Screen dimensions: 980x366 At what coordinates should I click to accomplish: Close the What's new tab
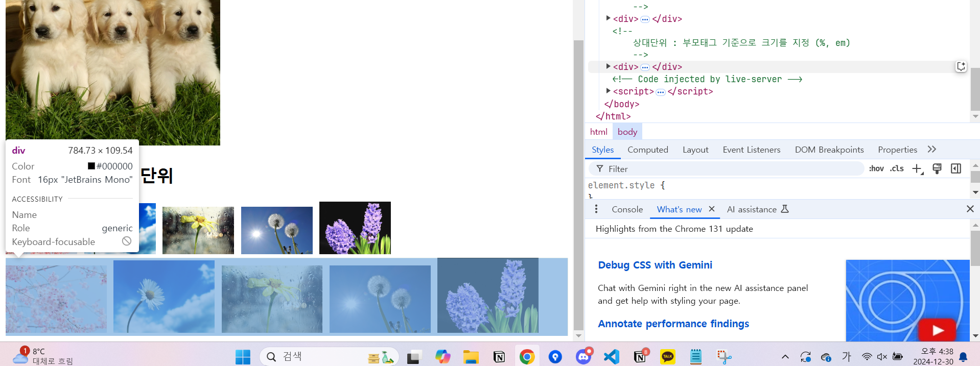(x=712, y=209)
